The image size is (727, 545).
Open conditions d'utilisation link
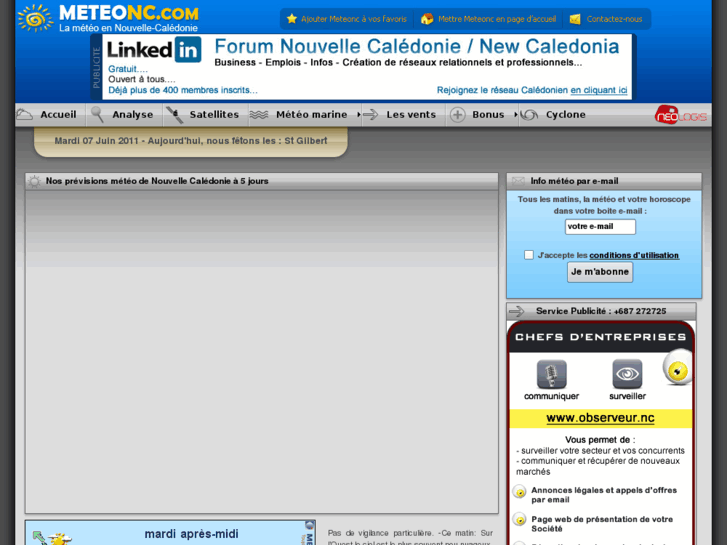634,255
